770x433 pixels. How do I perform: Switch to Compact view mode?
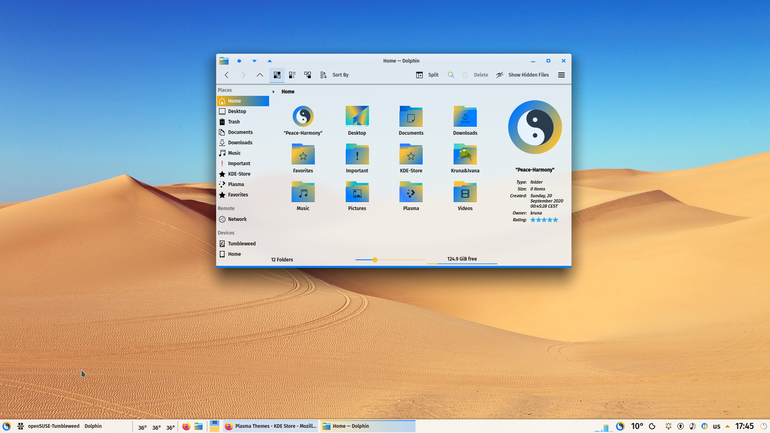pyautogui.click(x=292, y=75)
